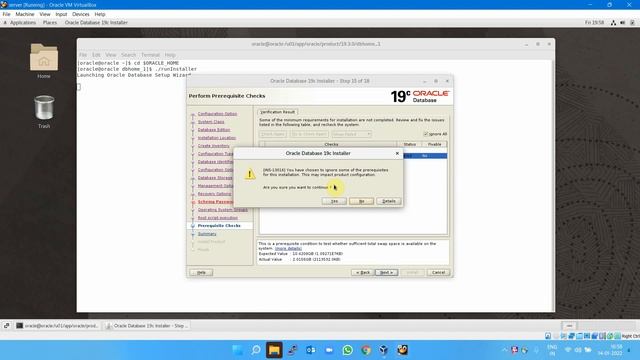Open VirtualBox Machine menu
The height and width of the screenshot is (360, 640).
(24, 14)
